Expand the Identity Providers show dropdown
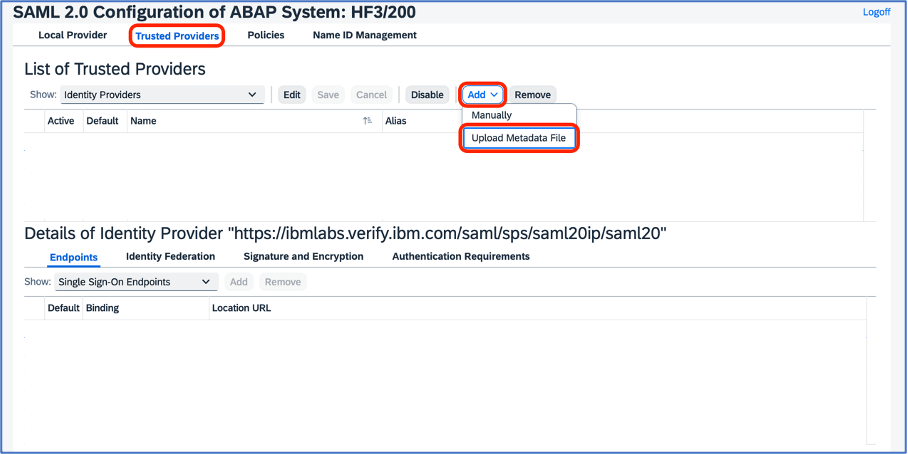 coord(162,94)
